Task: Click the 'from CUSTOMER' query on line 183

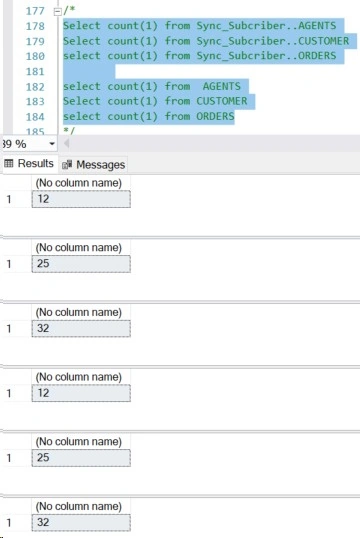Action: [155, 101]
